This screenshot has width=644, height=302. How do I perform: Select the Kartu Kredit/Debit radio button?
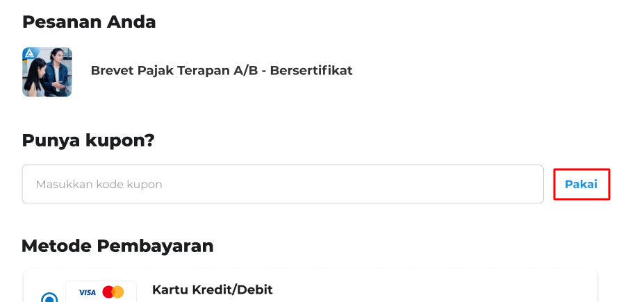tap(49, 299)
